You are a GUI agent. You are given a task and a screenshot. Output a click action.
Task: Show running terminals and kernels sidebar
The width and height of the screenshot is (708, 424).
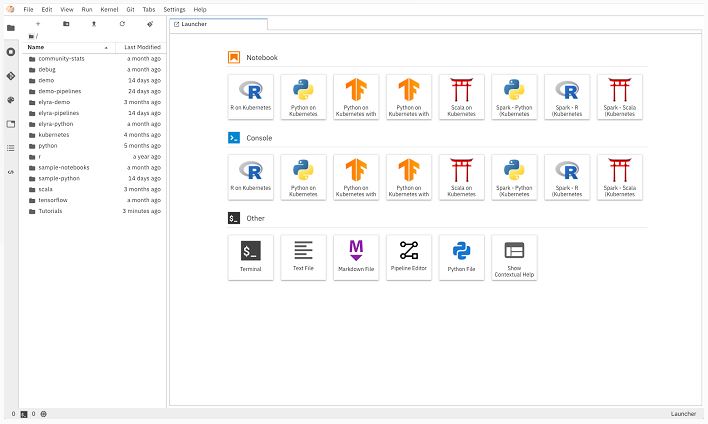point(11,52)
